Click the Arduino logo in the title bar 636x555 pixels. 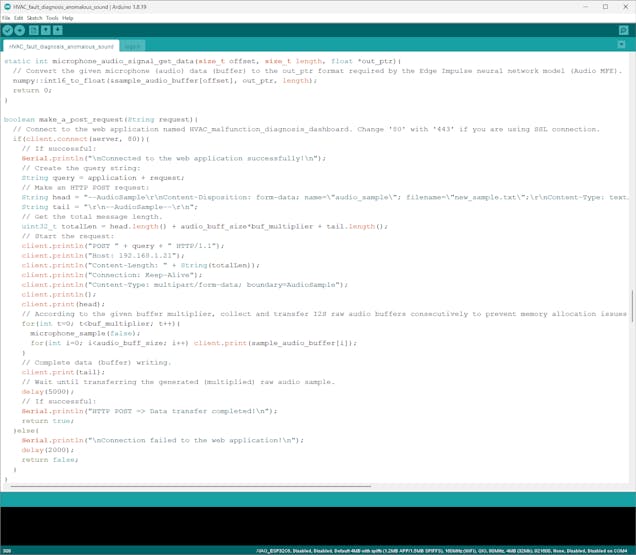(7, 6)
